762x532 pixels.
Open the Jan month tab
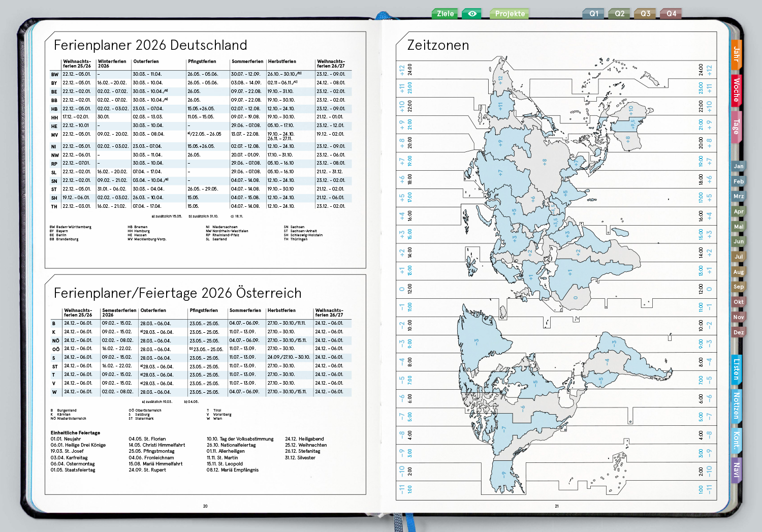tap(738, 166)
